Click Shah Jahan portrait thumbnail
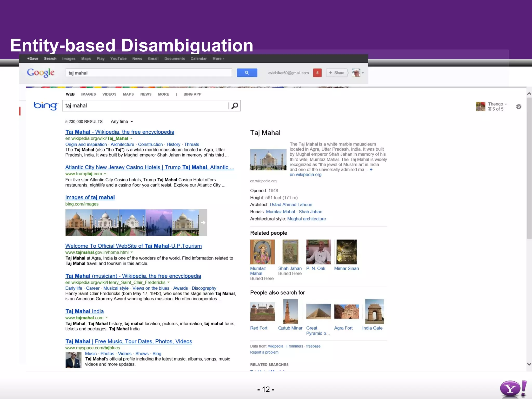The width and height of the screenshot is (532, 399). [290, 252]
